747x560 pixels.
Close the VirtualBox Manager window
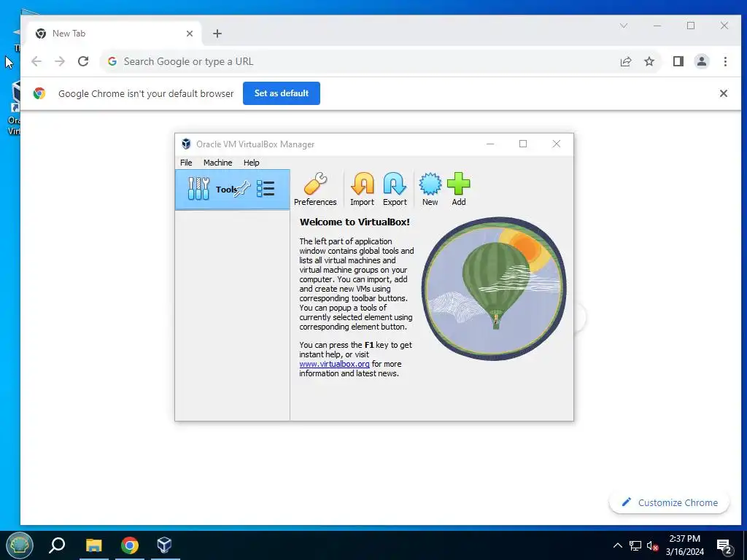[556, 144]
